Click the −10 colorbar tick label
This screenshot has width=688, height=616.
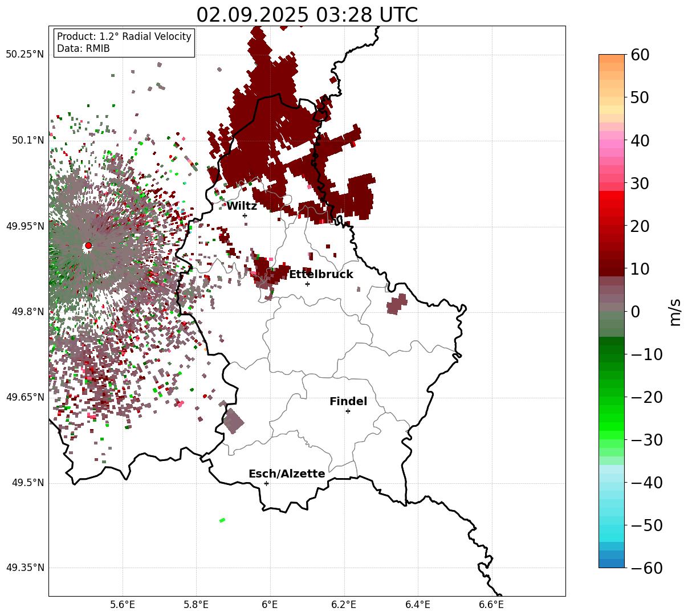click(x=646, y=354)
